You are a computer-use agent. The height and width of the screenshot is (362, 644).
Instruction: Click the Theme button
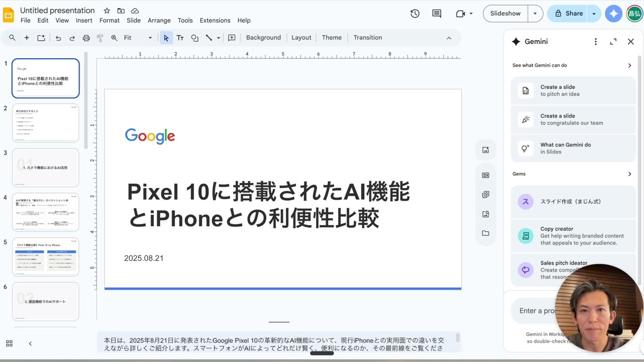pyautogui.click(x=332, y=38)
